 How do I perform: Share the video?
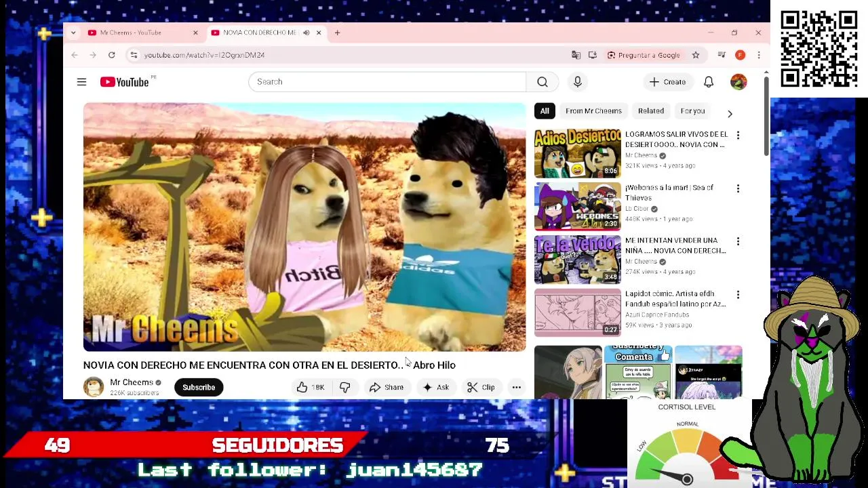pyautogui.click(x=387, y=387)
